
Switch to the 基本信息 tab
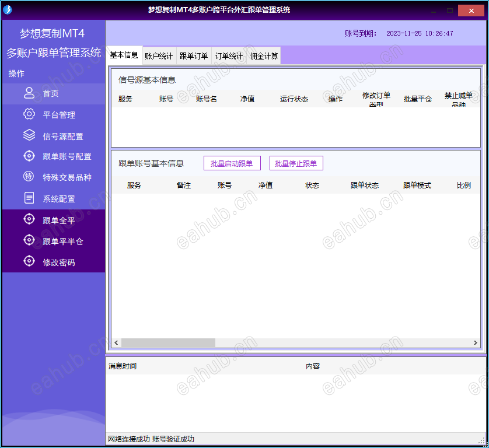click(x=124, y=55)
